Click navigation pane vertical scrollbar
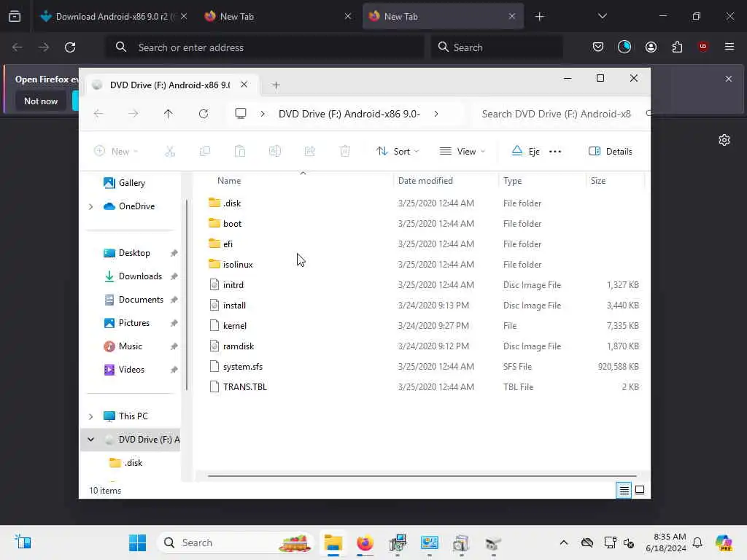The width and height of the screenshot is (747, 560). tap(186, 295)
